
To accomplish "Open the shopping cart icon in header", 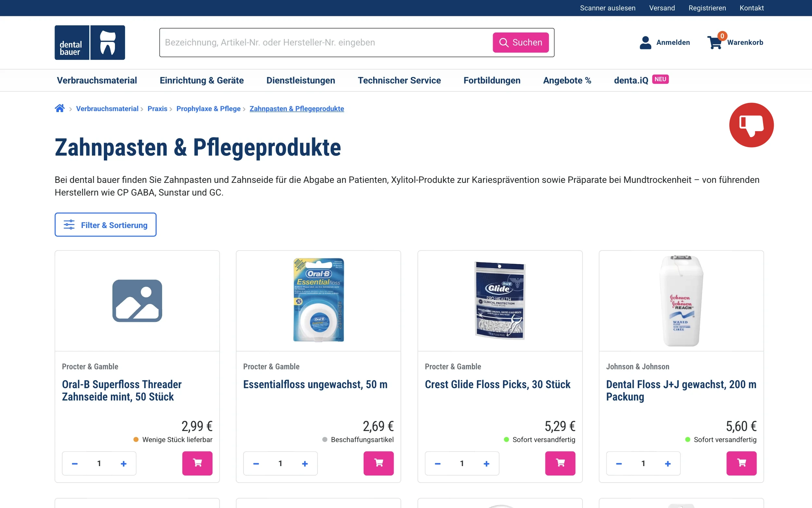I will pyautogui.click(x=715, y=42).
